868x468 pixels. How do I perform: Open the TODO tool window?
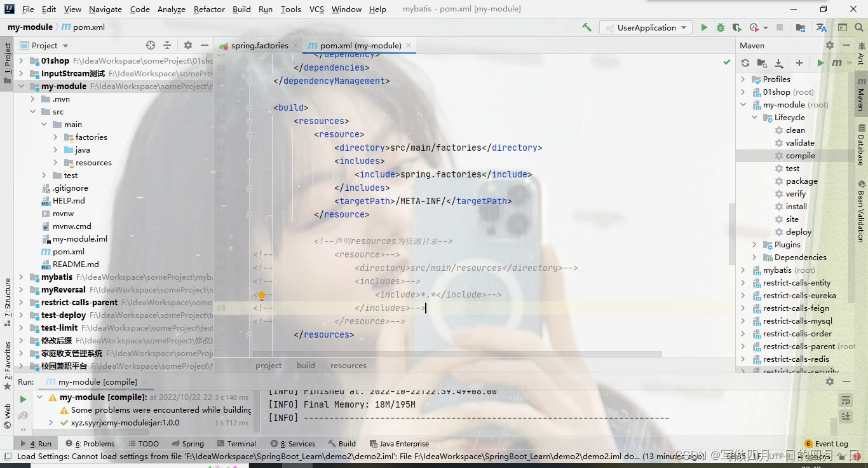pyautogui.click(x=143, y=444)
